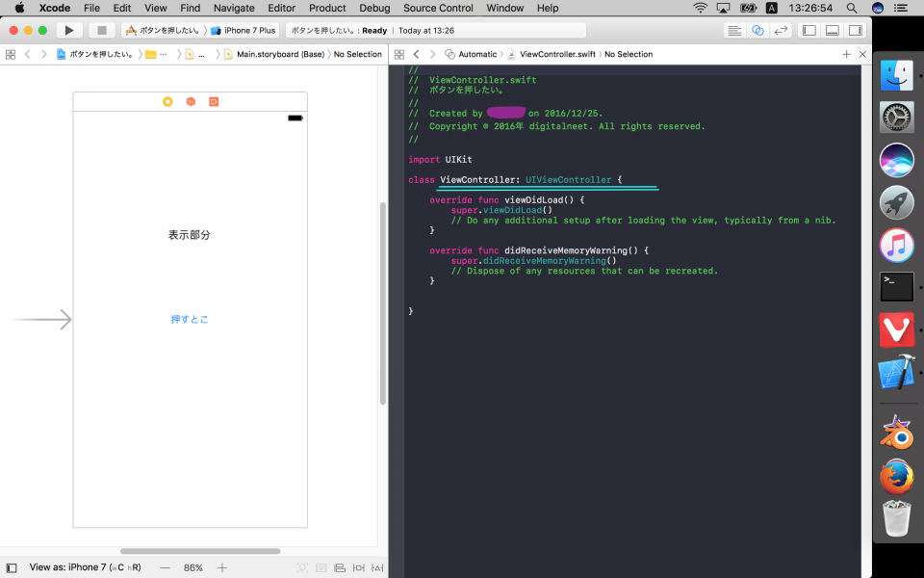924x578 pixels.
Task: Open the Update Frames control
Action: pyautogui.click(x=302, y=568)
